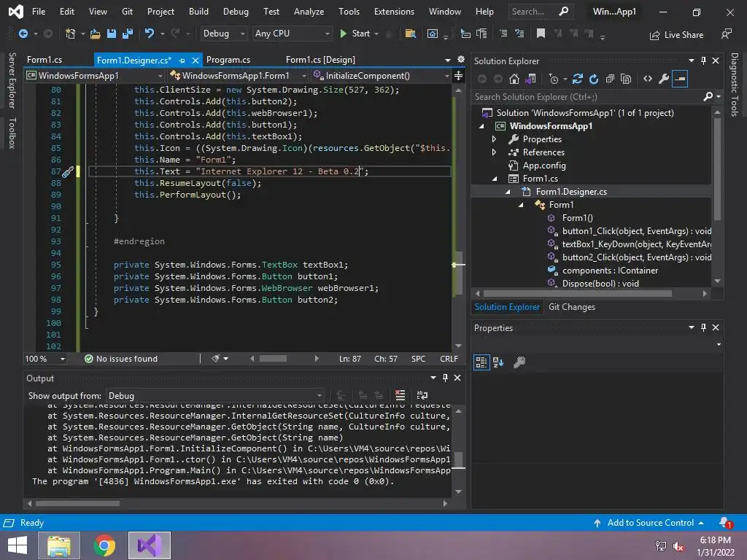Open the Toolbox side tab
This screenshot has height=560, width=747.
(12, 133)
